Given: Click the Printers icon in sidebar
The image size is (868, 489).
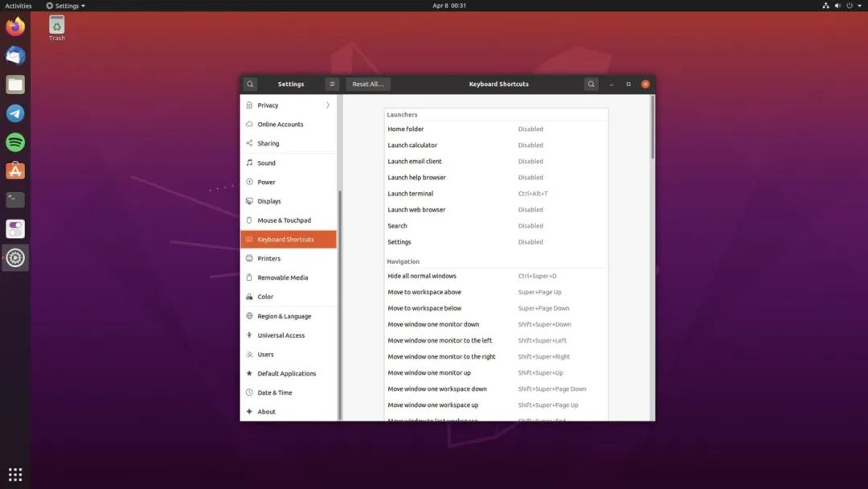Looking at the screenshot, I should tap(249, 259).
